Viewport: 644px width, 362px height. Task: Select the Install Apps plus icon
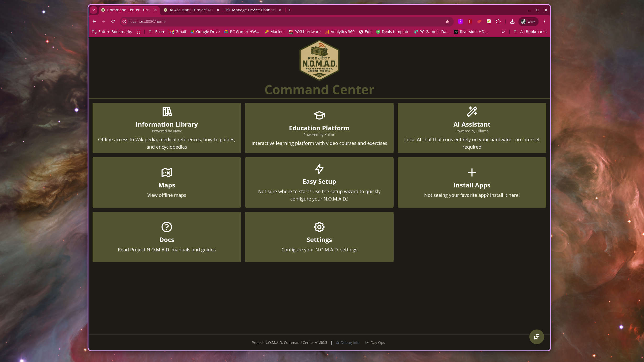point(472,172)
